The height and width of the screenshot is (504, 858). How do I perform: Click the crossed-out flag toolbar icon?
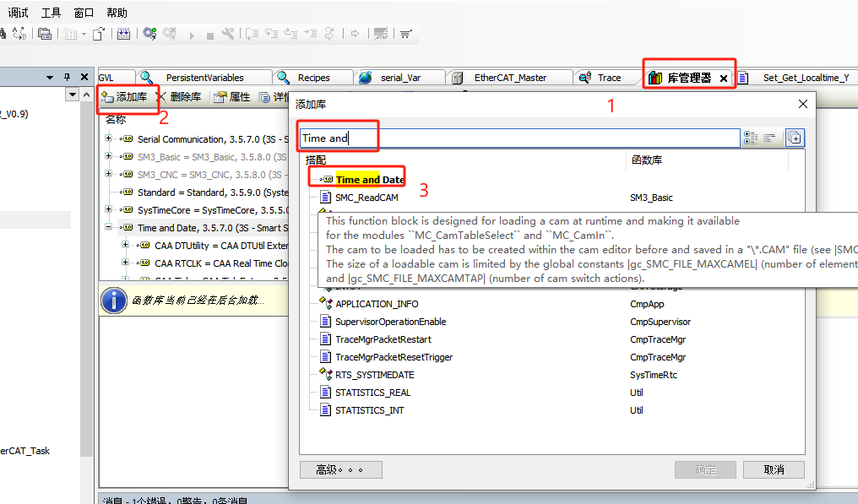pos(381,34)
